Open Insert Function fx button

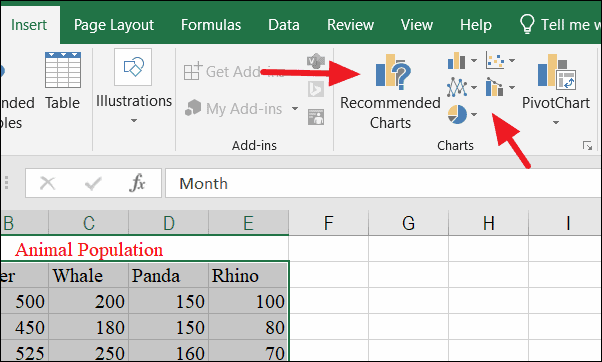137,183
